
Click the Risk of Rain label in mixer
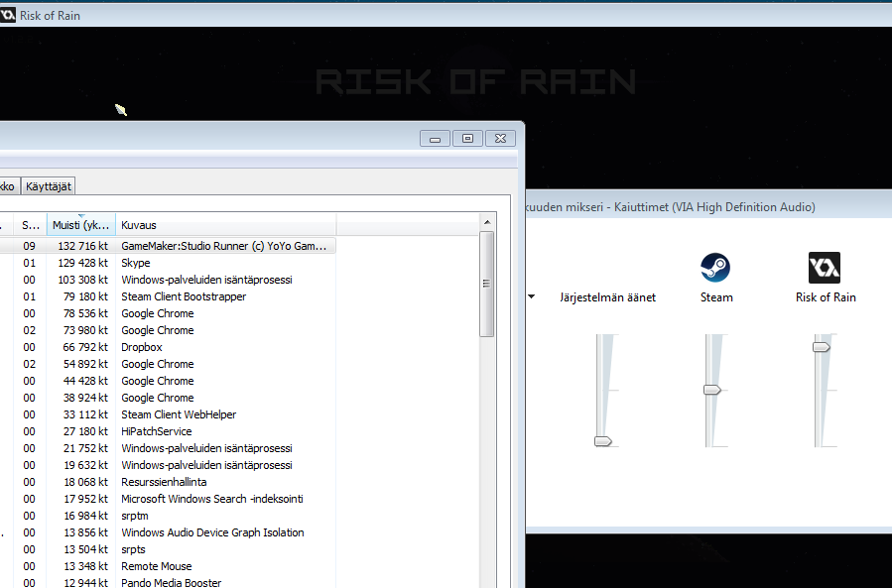[826, 297]
